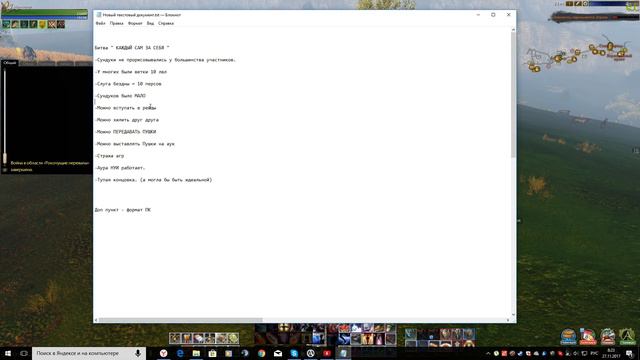Click the game chat window scroll slider

click(x=5, y=158)
